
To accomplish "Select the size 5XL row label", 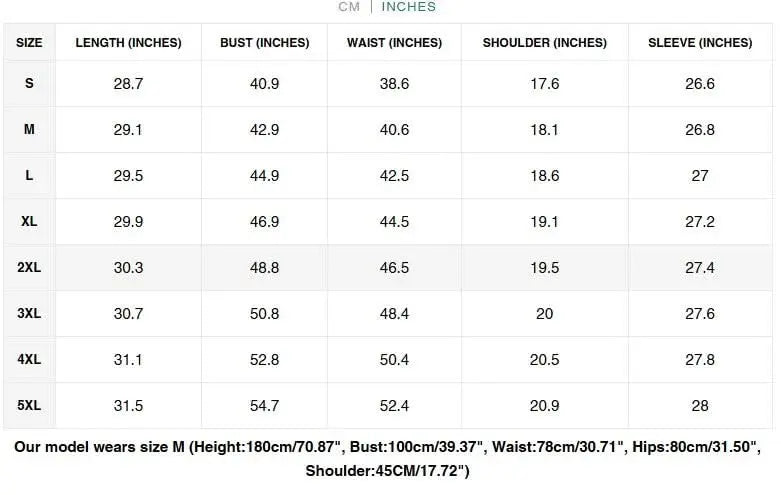I will point(29,406).
